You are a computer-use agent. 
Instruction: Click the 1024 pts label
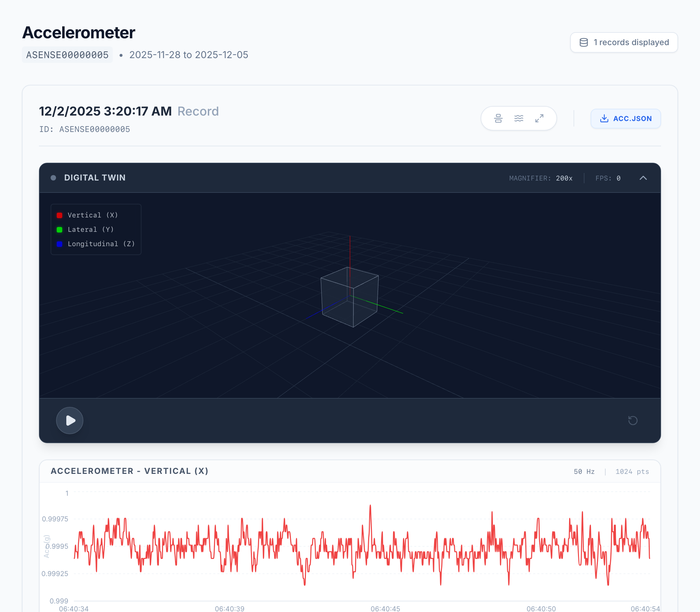pos(632,471)
